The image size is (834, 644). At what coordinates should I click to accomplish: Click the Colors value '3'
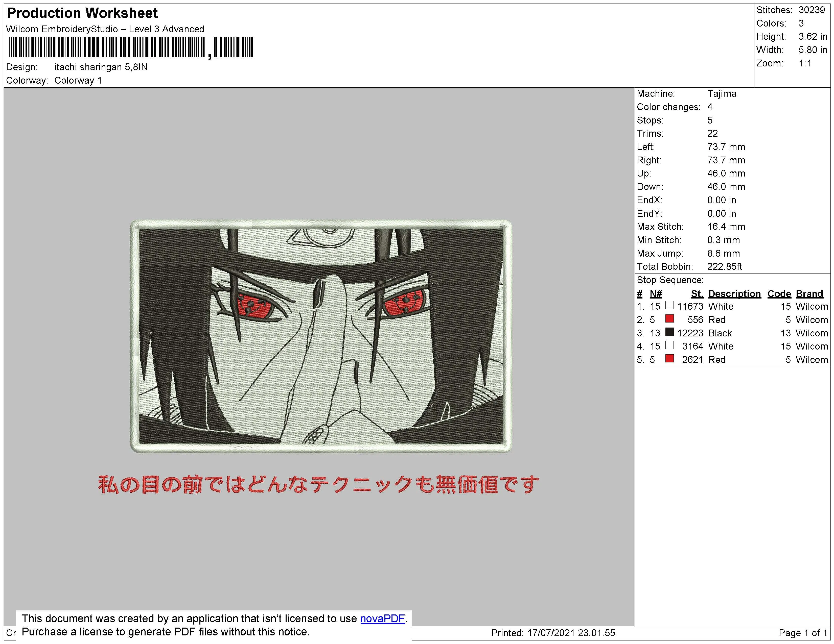[x=801, y=23]
